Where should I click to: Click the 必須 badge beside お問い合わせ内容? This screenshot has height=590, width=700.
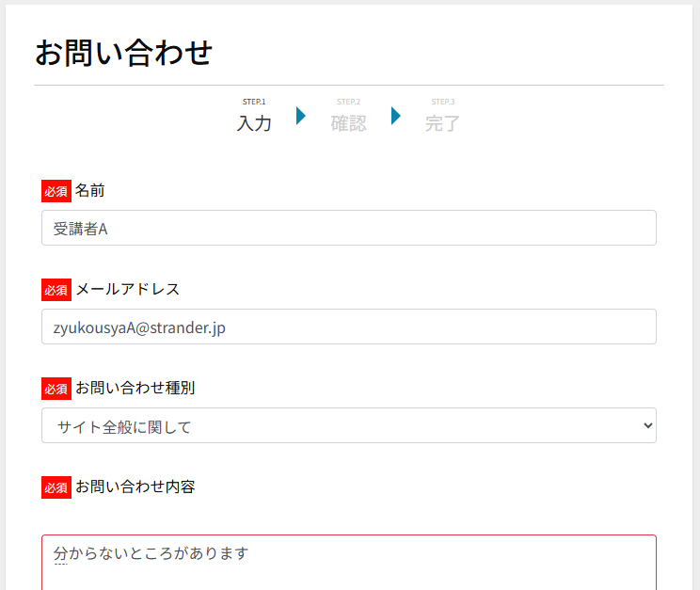(x=56, y=487)
